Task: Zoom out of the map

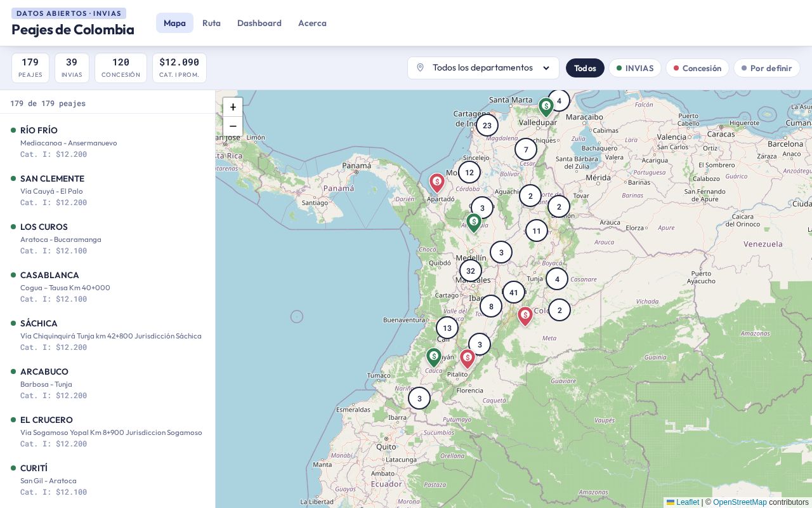Action: click(x=233, y=126)
